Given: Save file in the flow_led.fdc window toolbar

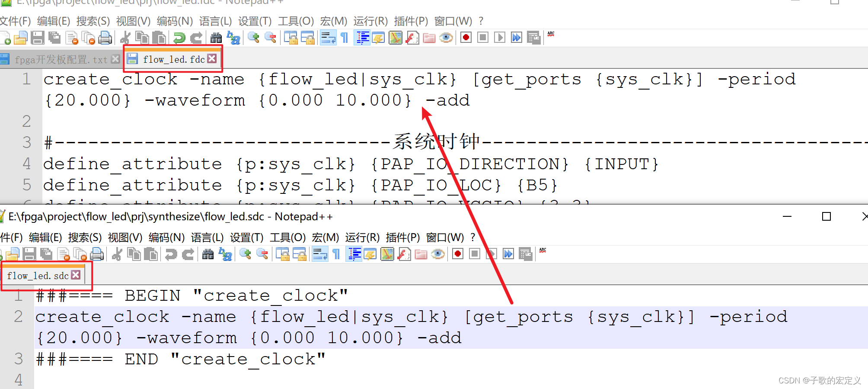Looking at the screenshot, I should [38, 38].
